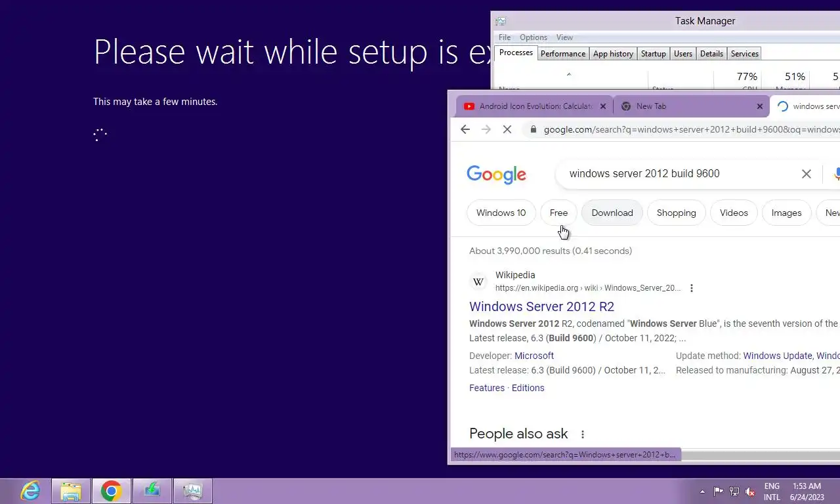Image resolution: width=840 pixels, height=504 pixels.
Task: Select the Download filter chip
Action: pos(612,213)
